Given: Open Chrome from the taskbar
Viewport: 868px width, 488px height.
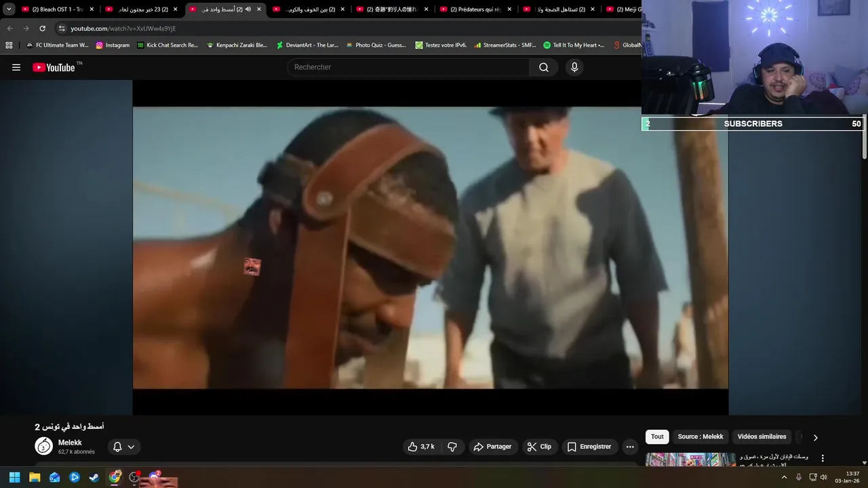Looking at the screenshot, I should pos(115,477).
